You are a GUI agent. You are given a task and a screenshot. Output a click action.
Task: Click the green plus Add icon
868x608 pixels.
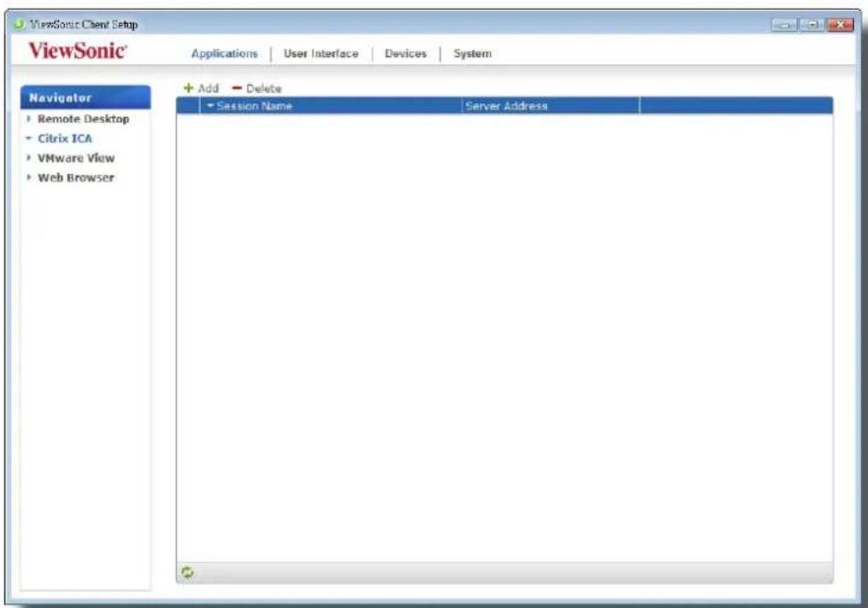(188, 88)
